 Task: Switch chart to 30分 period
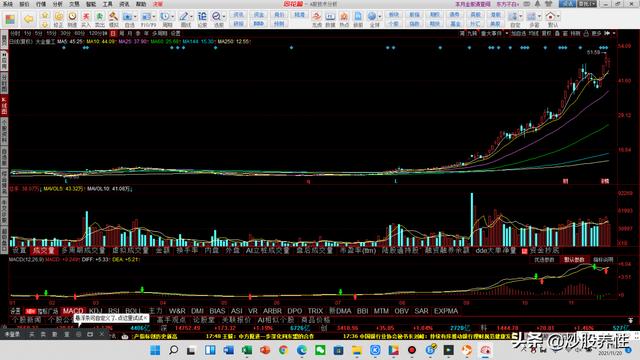(65, 33)
